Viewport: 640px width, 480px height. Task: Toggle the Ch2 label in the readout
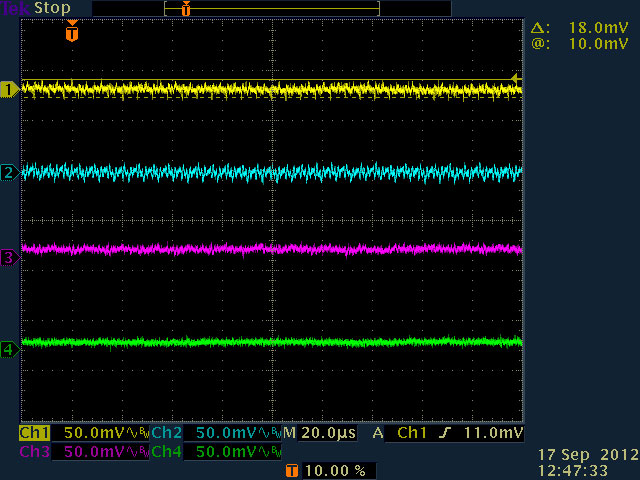(166, 433)
